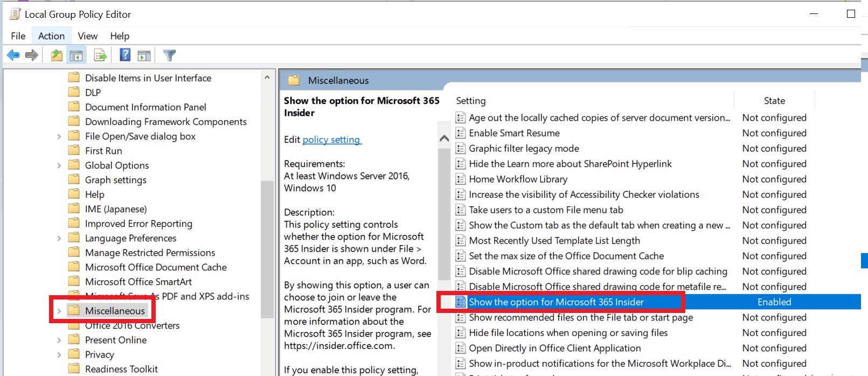This screenshot has height=376, width=868.
Task: Select Hide file locations when opening or saving
Action: [568, 333]
